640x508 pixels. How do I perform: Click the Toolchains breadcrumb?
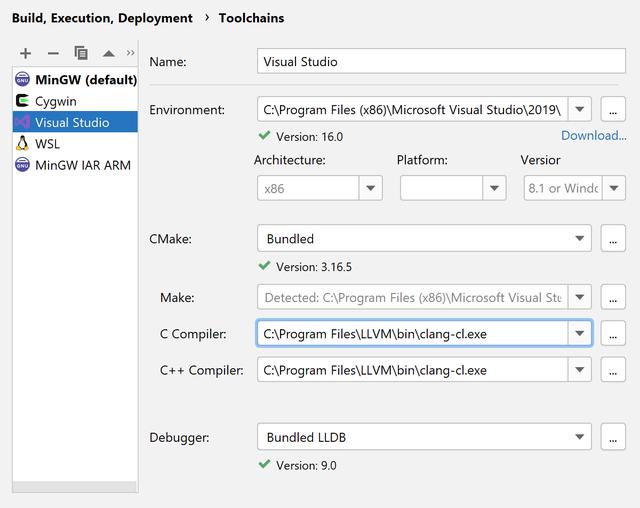click(251, 18)
